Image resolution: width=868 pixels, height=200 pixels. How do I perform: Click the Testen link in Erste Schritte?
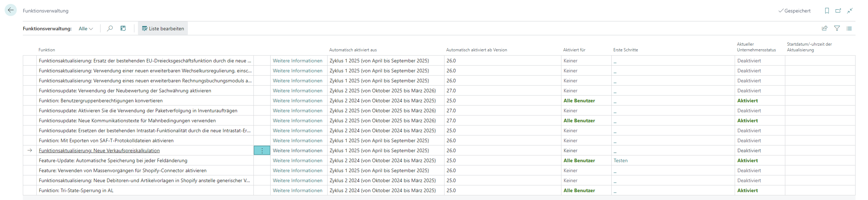(x=621, y=160)
